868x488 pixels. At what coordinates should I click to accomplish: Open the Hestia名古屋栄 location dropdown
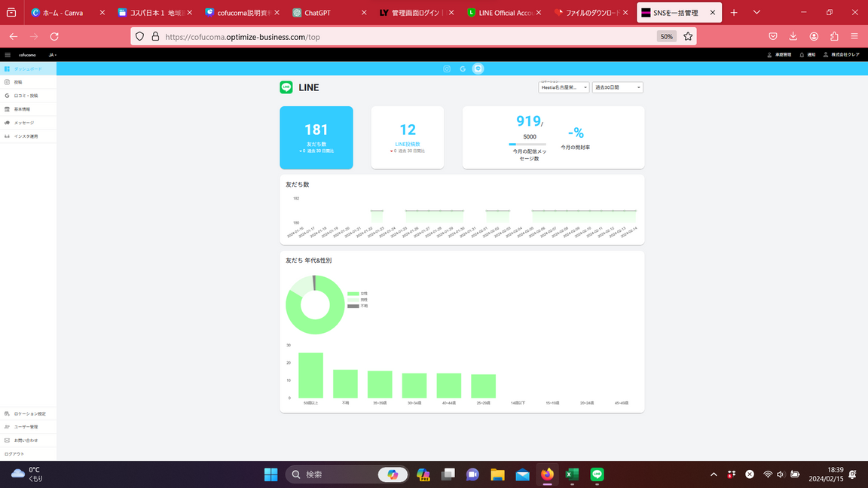tap(564, 87)
